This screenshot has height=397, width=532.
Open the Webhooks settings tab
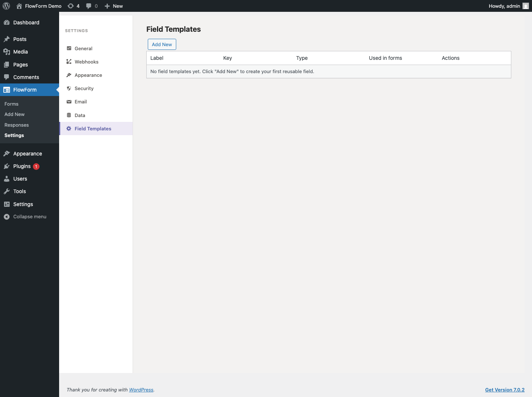tap(96, 62)
